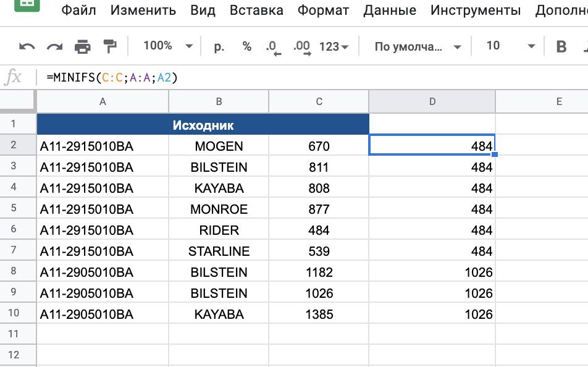Click the redo arrow icon
Viewport: 588px width, 367px height.
click(x=55, y=46)
